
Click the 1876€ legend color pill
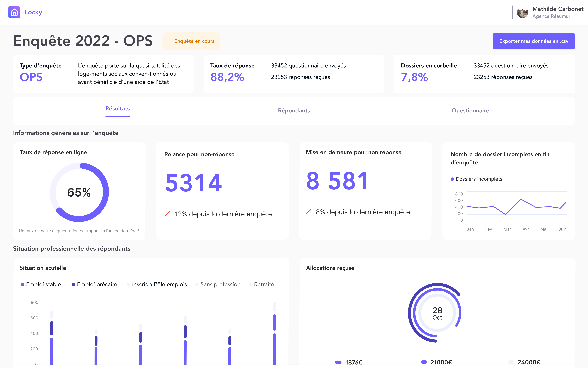(x=338, y=362)
